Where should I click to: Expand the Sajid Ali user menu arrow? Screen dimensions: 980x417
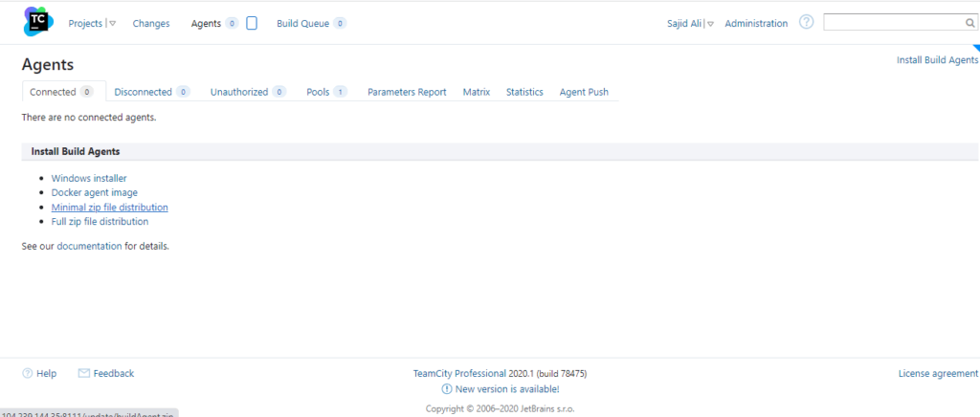(711, 24)
